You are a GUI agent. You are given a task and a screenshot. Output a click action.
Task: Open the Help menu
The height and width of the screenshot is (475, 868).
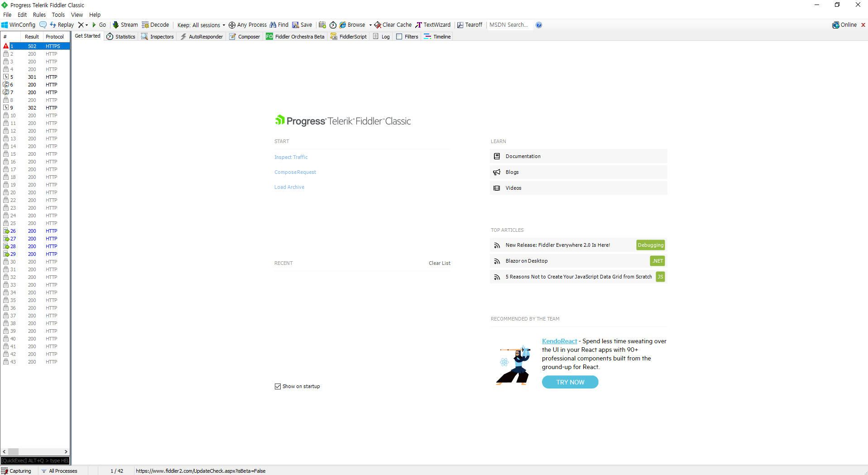point(95,15)
